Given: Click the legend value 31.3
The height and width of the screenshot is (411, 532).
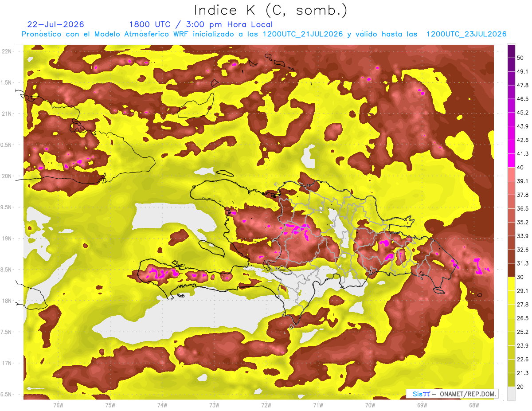Looking at the screenshot, I should 522,263.
